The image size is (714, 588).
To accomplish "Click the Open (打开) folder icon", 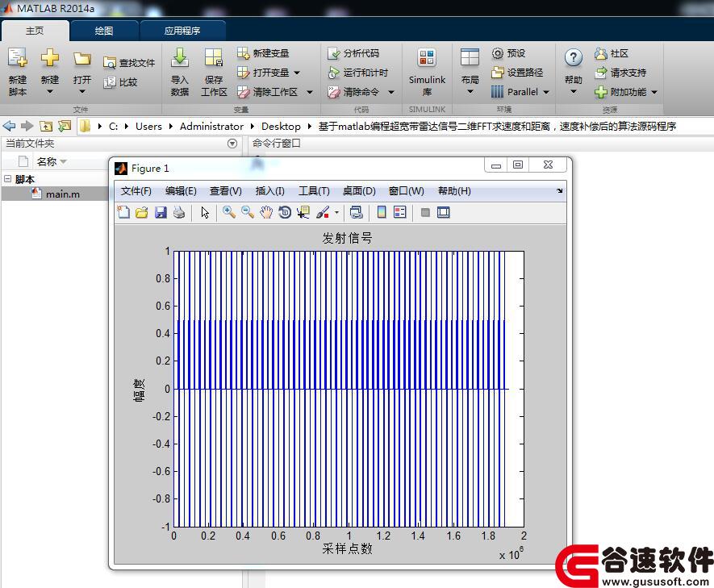I will coord(82,59).
